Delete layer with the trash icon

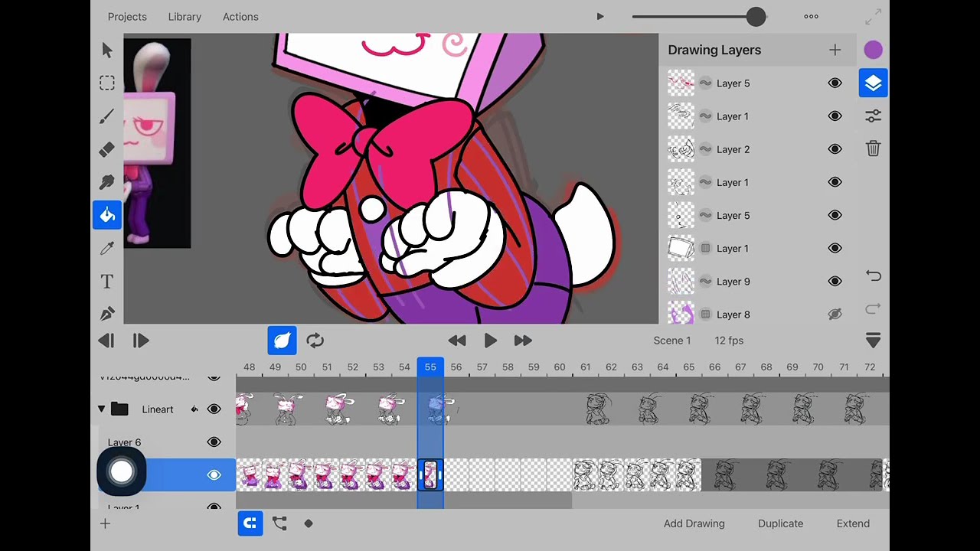tap(873, 148)
